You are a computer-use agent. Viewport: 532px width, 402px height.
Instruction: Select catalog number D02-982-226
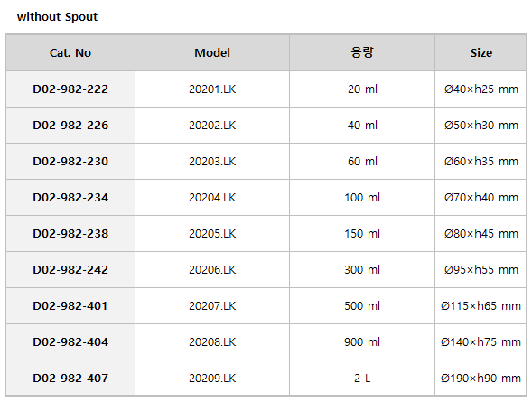[70, 126]
